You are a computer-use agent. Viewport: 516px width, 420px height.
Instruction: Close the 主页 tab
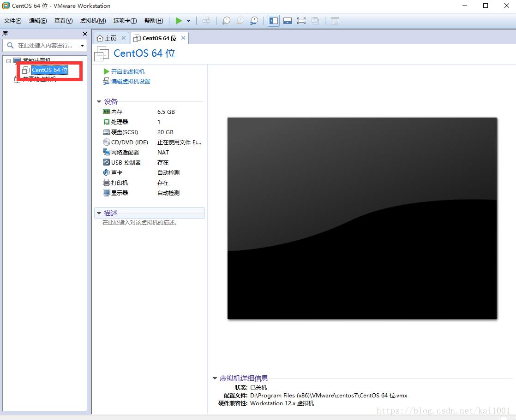(124, 38)
